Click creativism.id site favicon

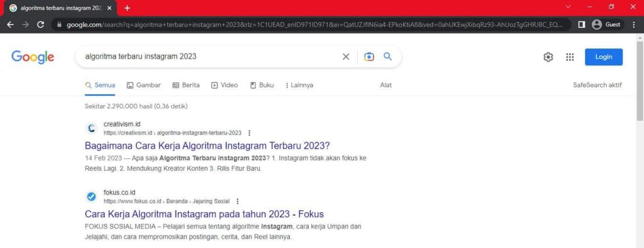click(92, 128)
